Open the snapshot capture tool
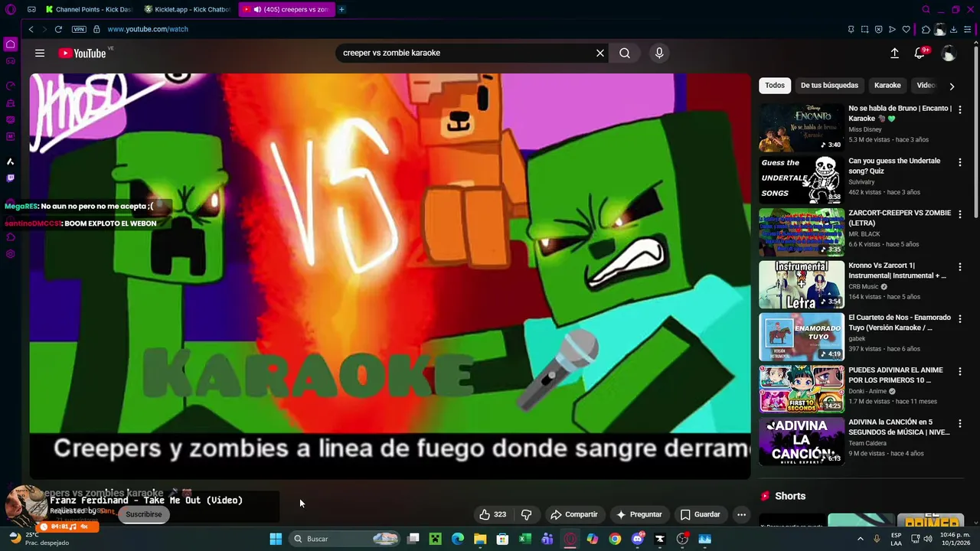The width and height of the screenshot is (980, 551). 864,29
